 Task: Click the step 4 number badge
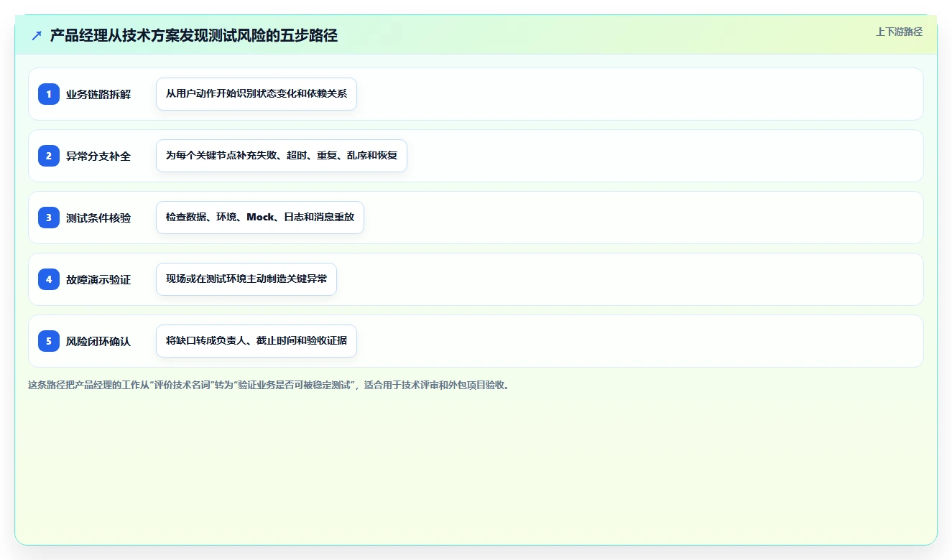point(49,279)
